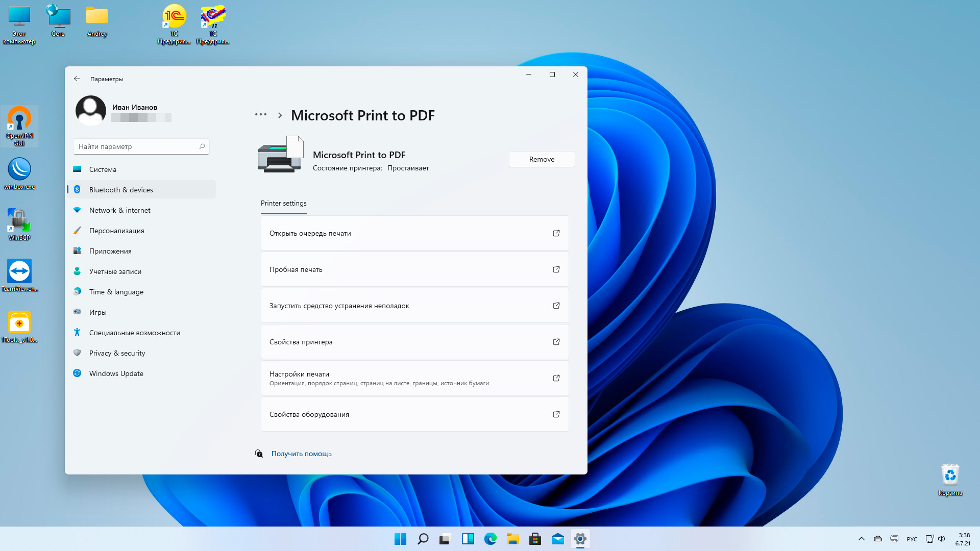Select Network & internet in sidebar
This screenshot has height=551, width=980.
[119, 210]
